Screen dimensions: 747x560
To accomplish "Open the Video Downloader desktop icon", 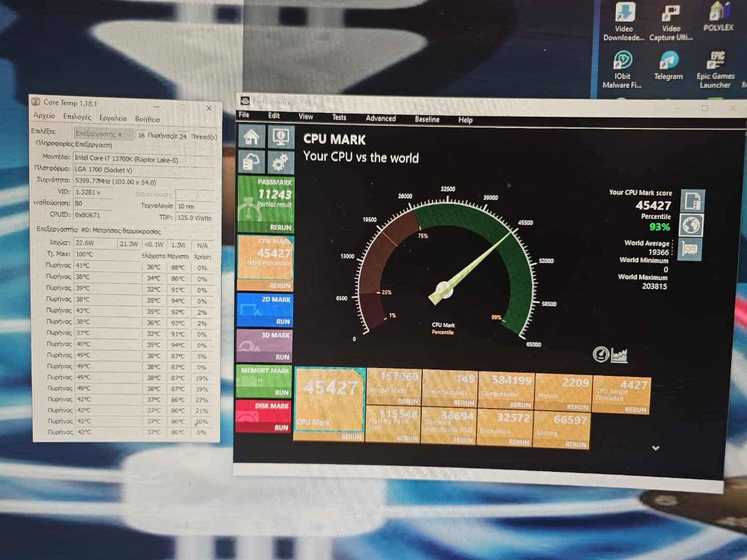I will point(624,22).
